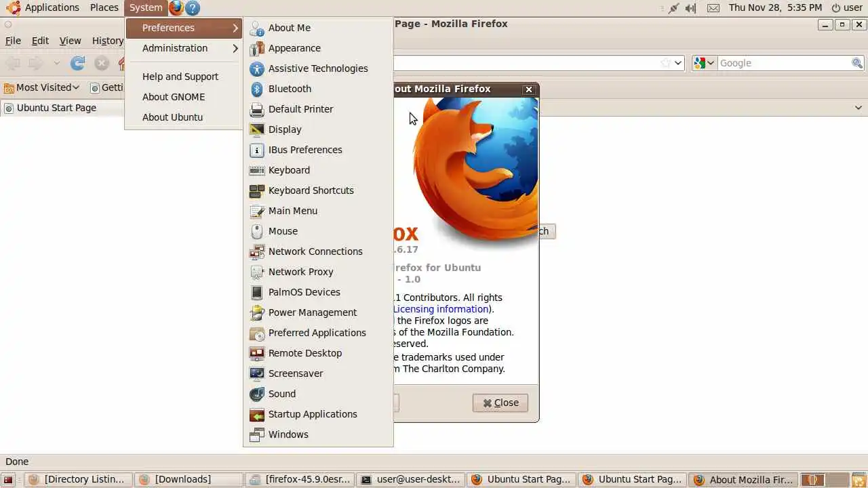The height and width of the screenshot is (488, 868).
Task: Click the workspace switcher
Action: click(825, 479)
